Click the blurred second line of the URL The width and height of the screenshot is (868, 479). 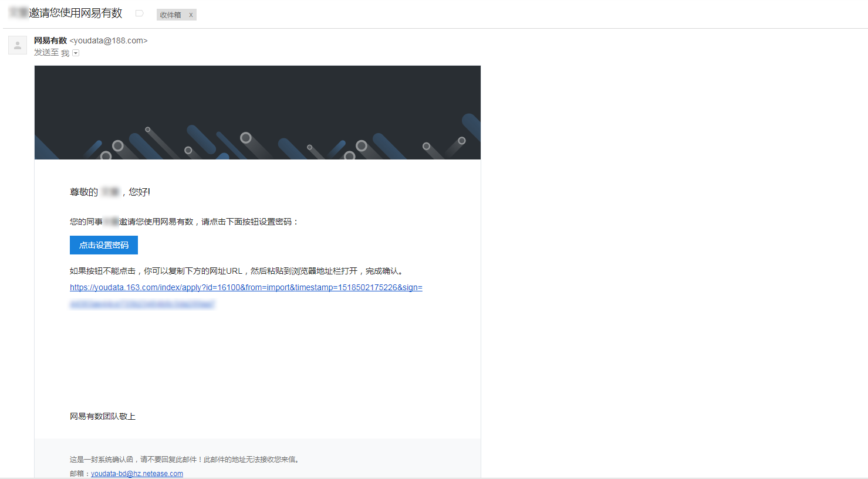click(x=142, y=304)
